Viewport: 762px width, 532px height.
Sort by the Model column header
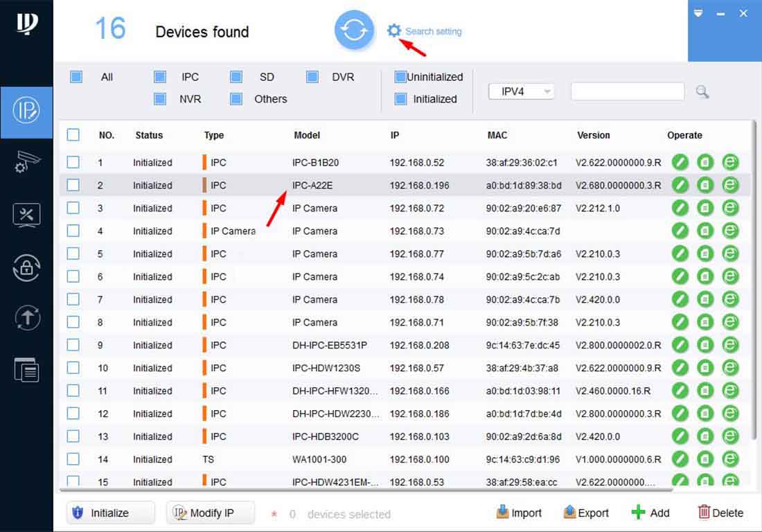click(x=307, y=135)
